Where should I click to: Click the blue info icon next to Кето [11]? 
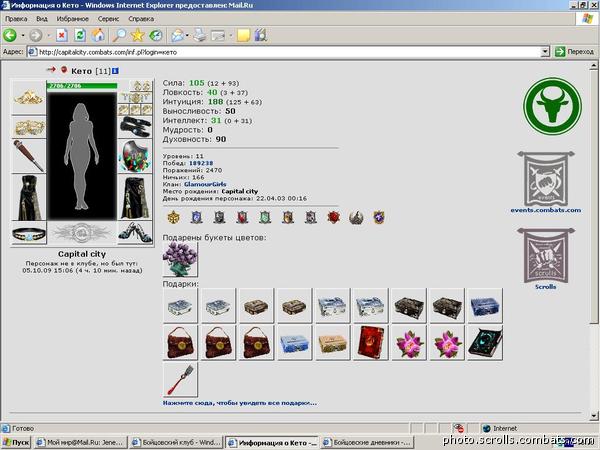(x=115, y=71)
